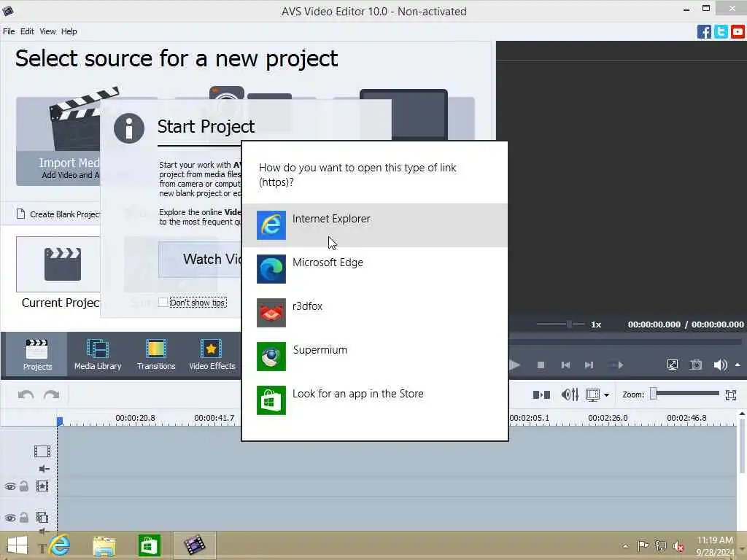
Task: Click the Action Center flag icon
Action: point(643,545)
